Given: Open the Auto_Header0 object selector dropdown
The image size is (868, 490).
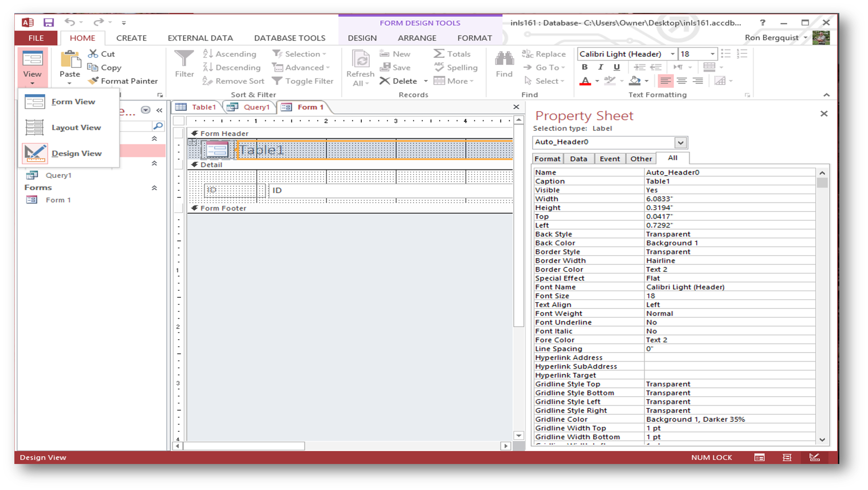Looking at the screenshot, I should [680, 143].
